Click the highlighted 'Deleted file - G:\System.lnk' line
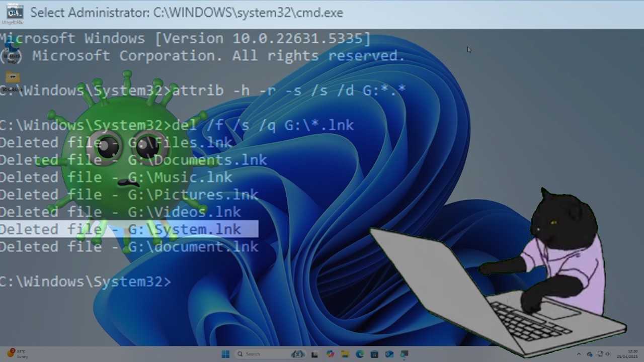This screenshot has width=644, height=362. tap(129, 229)
